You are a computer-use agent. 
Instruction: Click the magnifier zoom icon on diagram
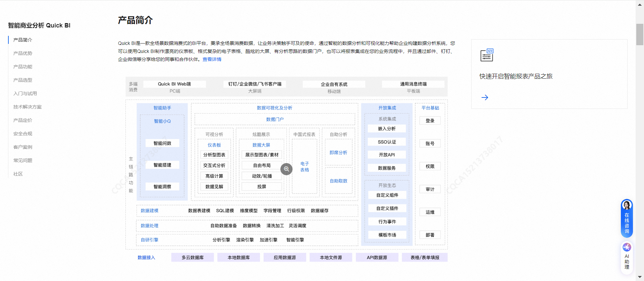(x=286, y=169)
